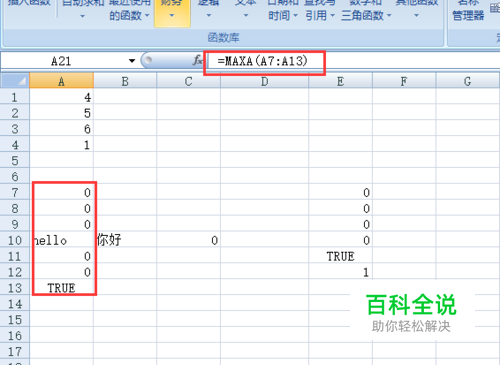500x365 pixels.
Task: Click cell A9 containing 0
Action: [61, 224]
